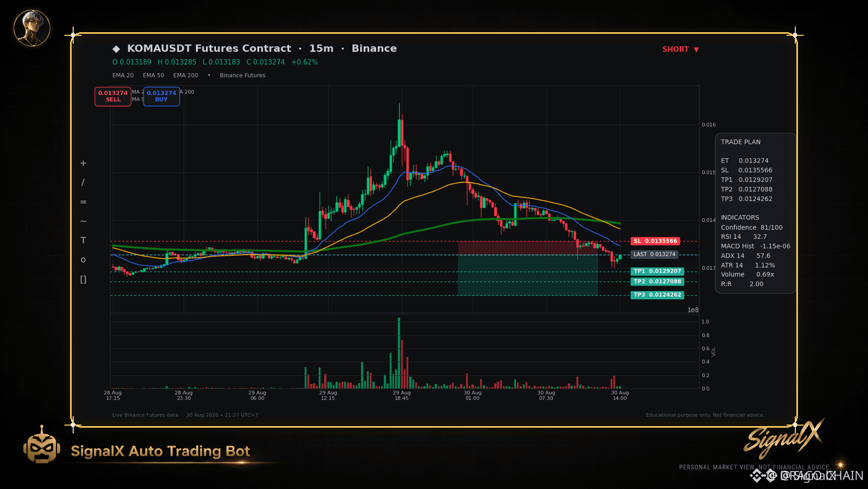The image size is (868, 489).
Task: Click the red SELL 0.013274 button
Action: (113, 96)
